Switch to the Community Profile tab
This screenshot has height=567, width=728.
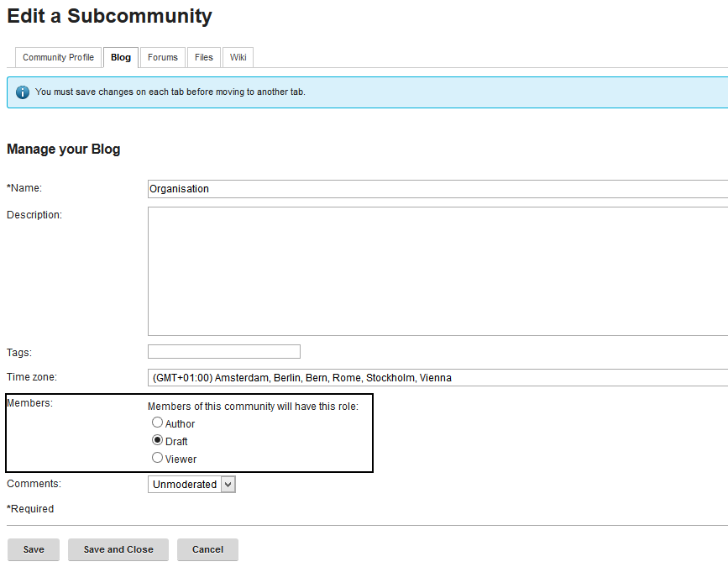58,57
